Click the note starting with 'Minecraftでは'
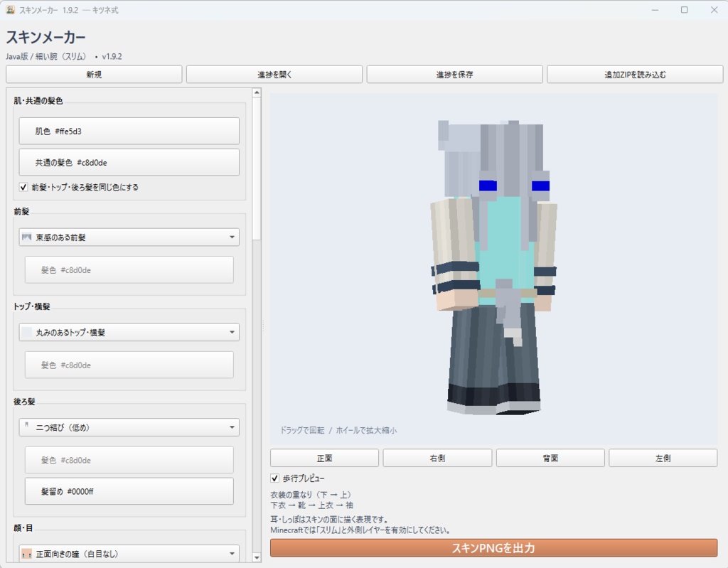The width and height of the screenshot is (728, 568). [x=360, y=530]
